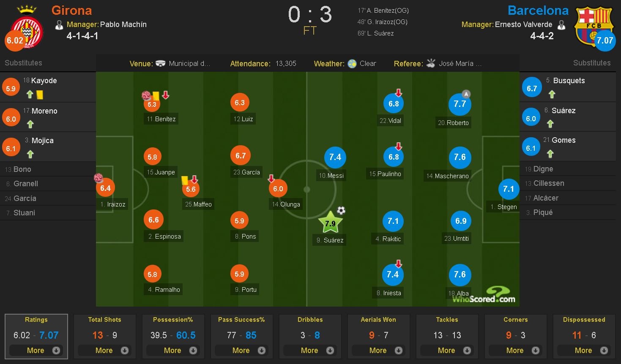The height and width of the screenshot is (364, 621).
Task: Open the Girona team name link
Action: point(71,10)
